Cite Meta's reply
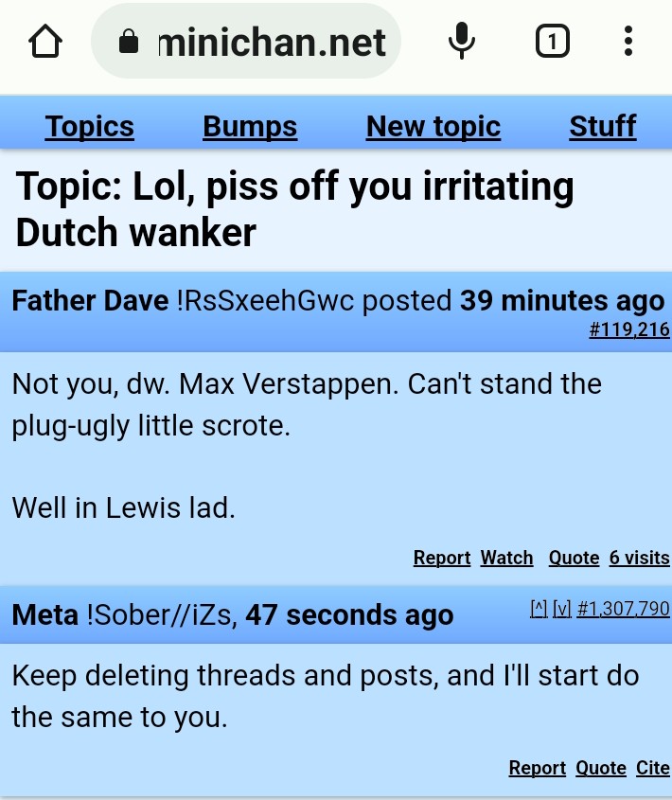 pyautogui.click(x=653, y=768)
